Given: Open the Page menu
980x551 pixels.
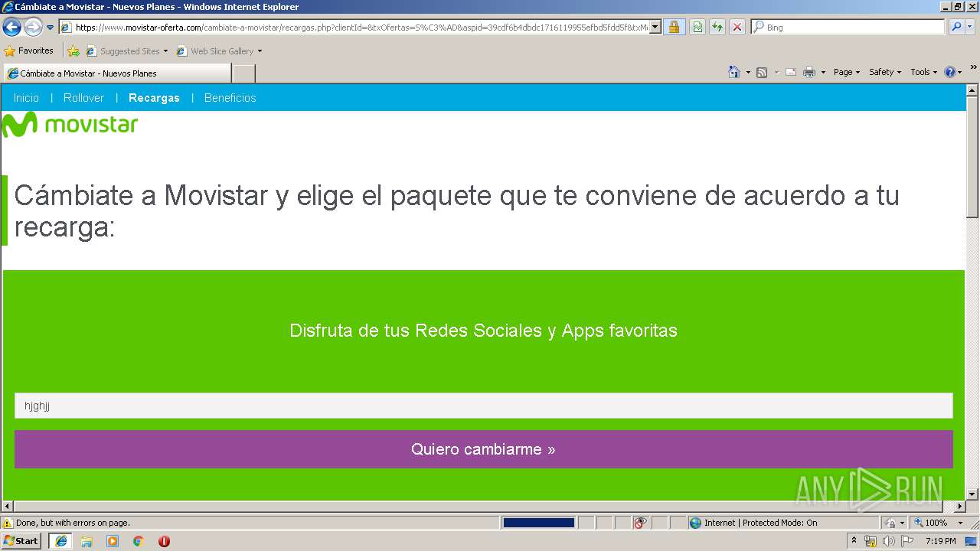Looking at the screenshot, I should (847, 72).
